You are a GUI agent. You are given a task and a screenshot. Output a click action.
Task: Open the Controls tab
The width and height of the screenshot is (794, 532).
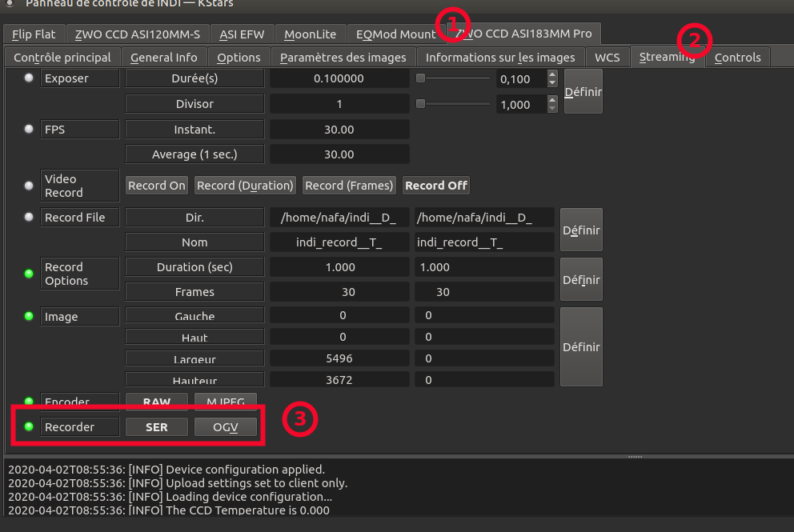737,57
